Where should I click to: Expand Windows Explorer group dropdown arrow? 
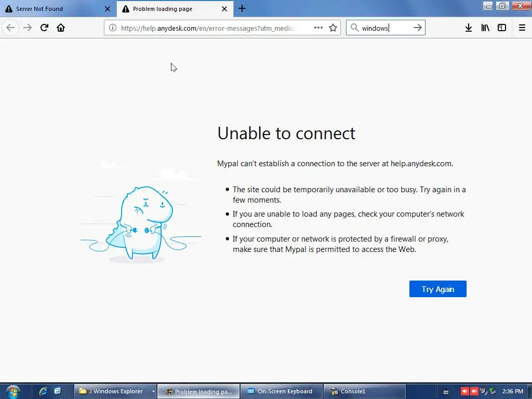click(x=153, y=392)
